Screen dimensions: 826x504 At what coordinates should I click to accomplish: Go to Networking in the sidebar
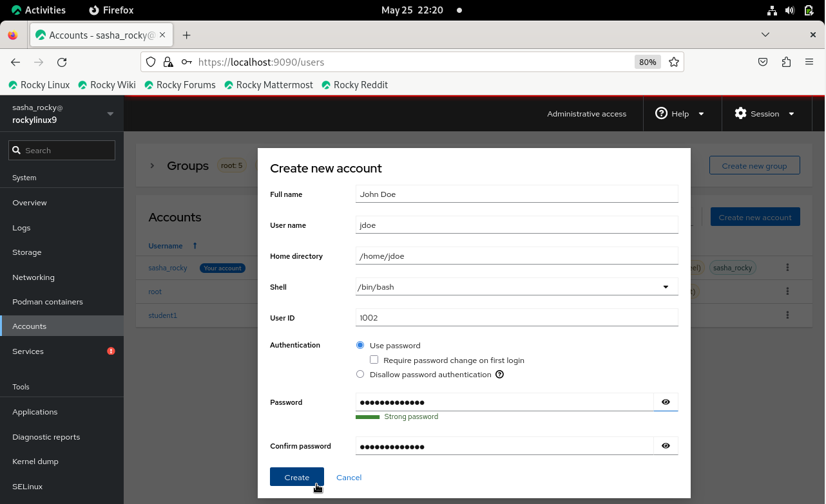coord(34,277)
